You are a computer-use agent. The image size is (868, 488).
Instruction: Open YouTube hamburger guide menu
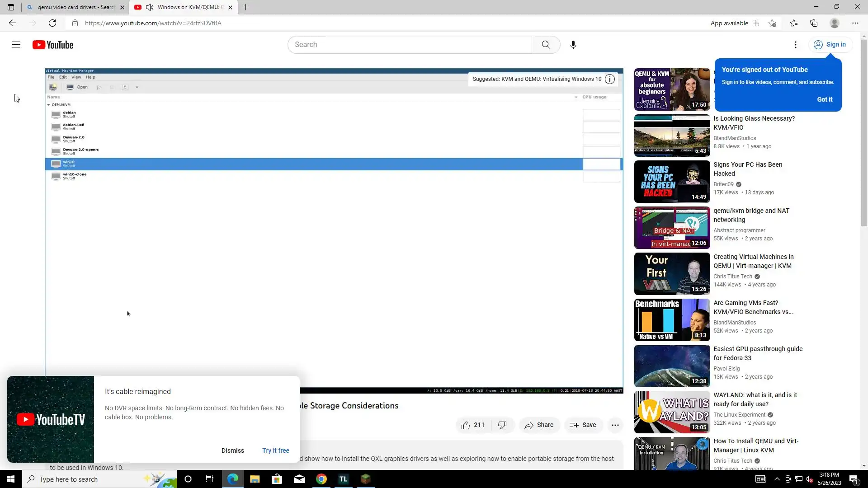point(16,45)
